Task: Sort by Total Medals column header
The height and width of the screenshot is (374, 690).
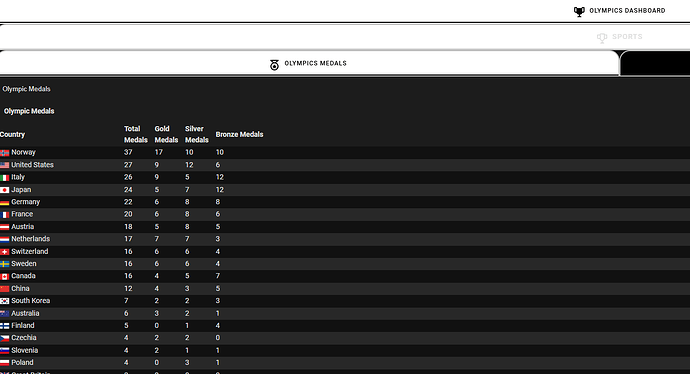Action: (x=136, y=134)
